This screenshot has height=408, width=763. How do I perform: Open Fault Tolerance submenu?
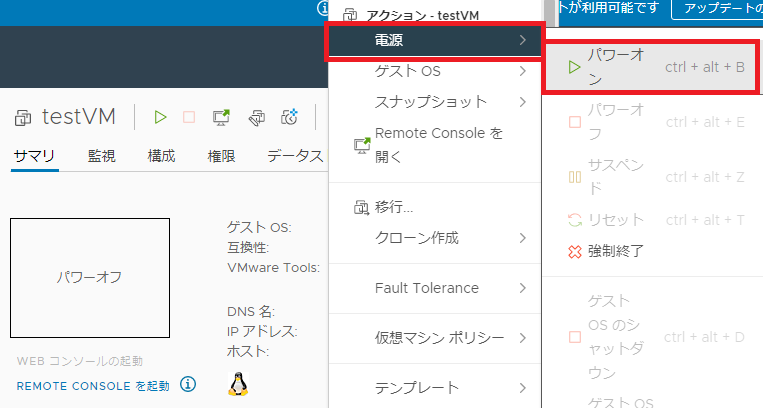click(435, 288)
